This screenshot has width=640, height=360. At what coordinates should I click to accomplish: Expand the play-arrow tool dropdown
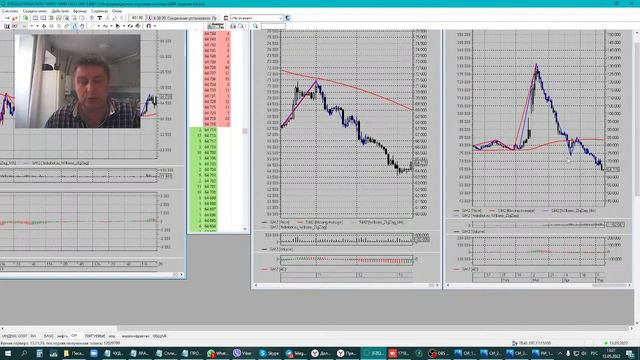[124, 26]
